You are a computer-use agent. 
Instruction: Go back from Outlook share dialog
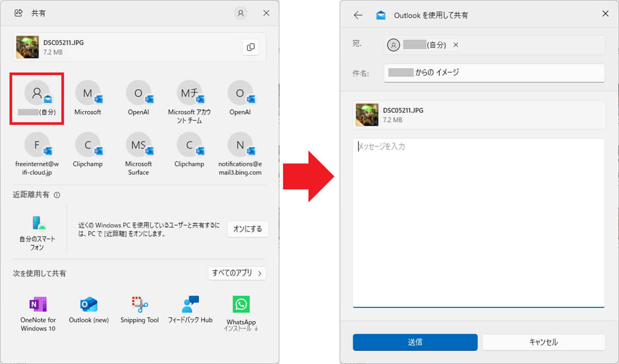click(358, 15)
